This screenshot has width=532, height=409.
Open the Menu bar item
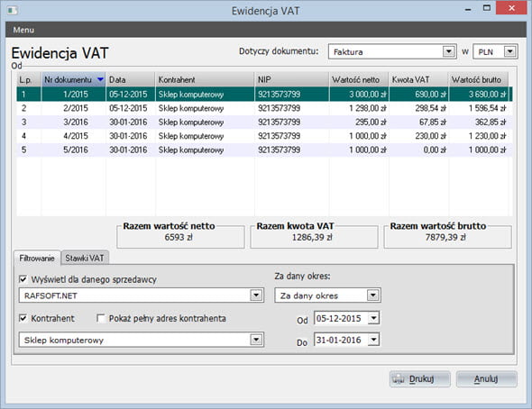(23, 30)
